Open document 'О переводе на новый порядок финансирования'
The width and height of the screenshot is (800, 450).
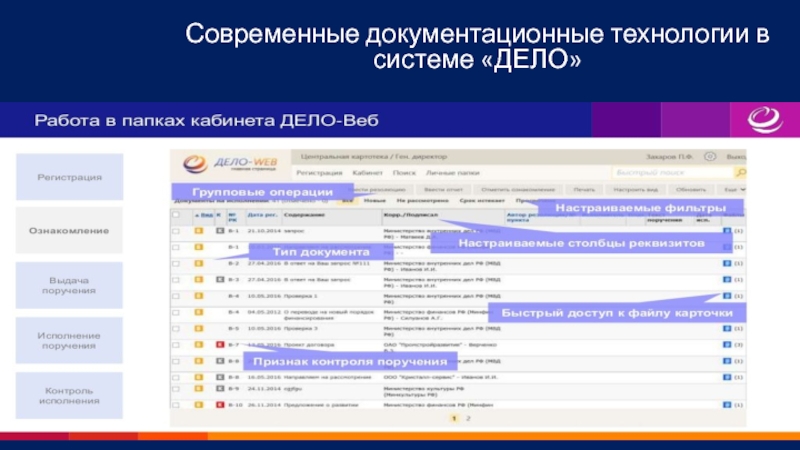coord(329,315)
